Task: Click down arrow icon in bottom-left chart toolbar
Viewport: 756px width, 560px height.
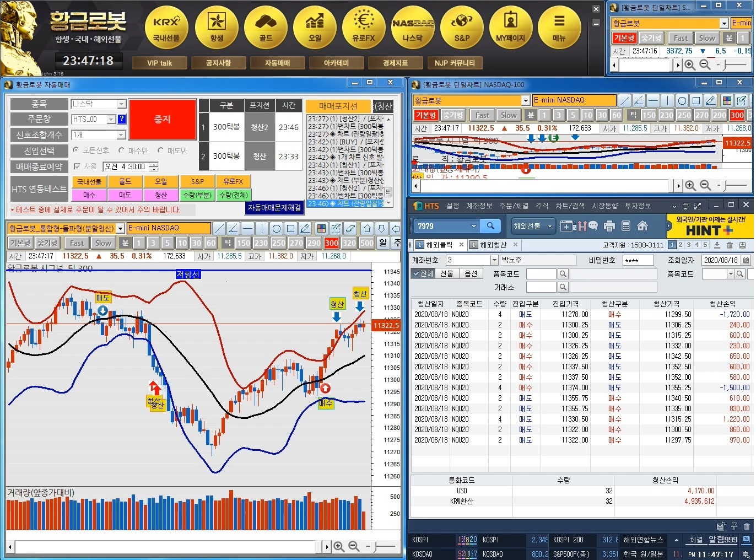Action: 381,228
